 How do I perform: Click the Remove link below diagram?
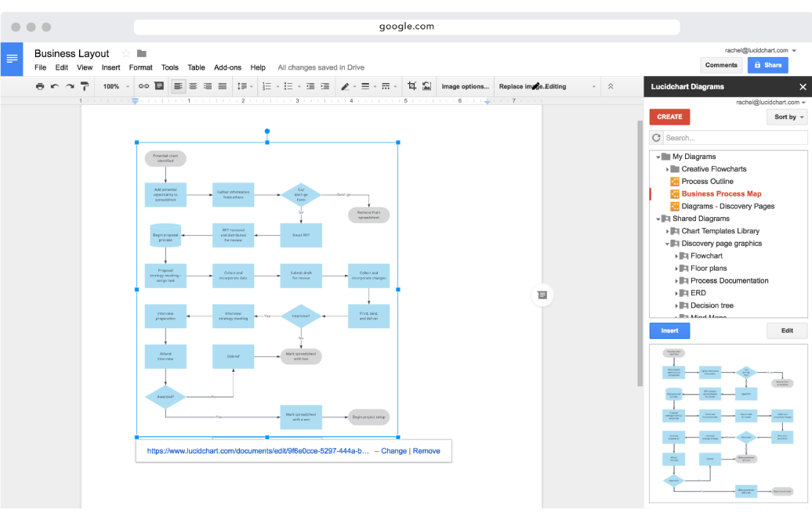(426, 451)
